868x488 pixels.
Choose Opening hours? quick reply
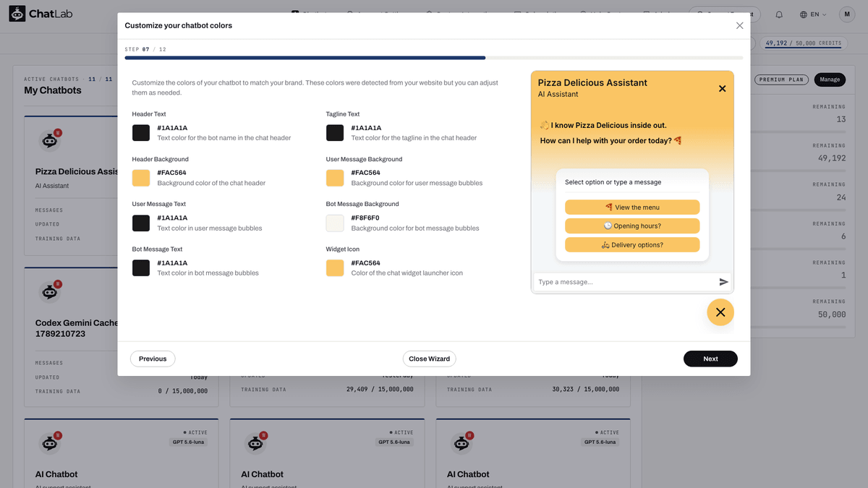632,226
